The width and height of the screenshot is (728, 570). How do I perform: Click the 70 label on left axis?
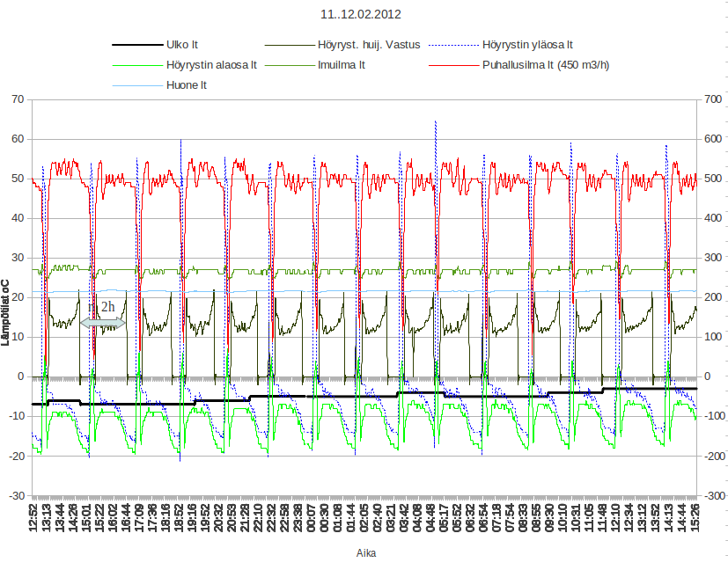click(18, 99)
